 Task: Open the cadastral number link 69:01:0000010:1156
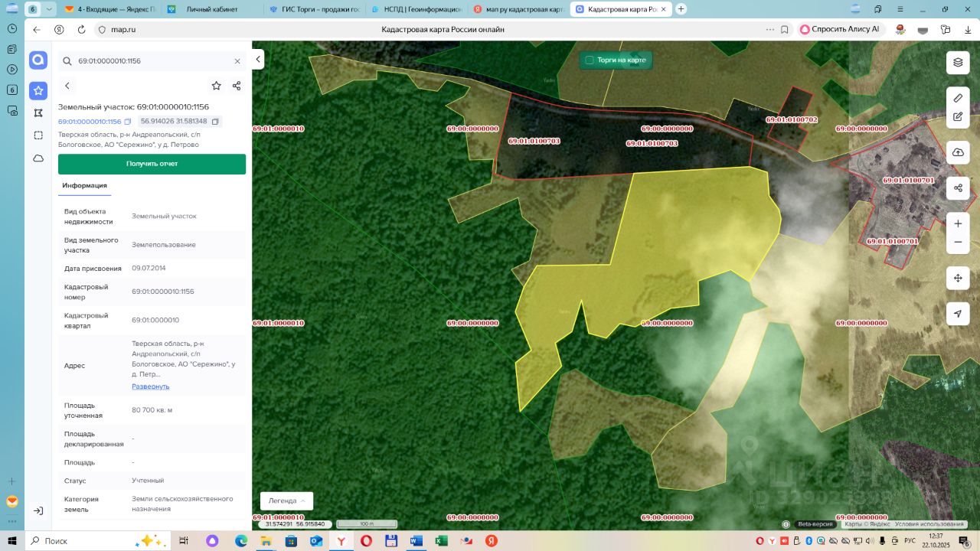(x=90, y=122)
